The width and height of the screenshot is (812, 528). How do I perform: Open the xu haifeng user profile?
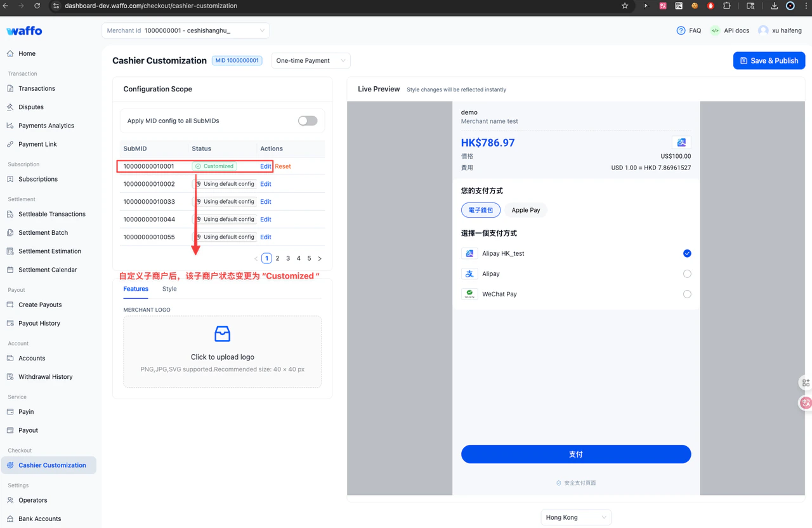780,30
